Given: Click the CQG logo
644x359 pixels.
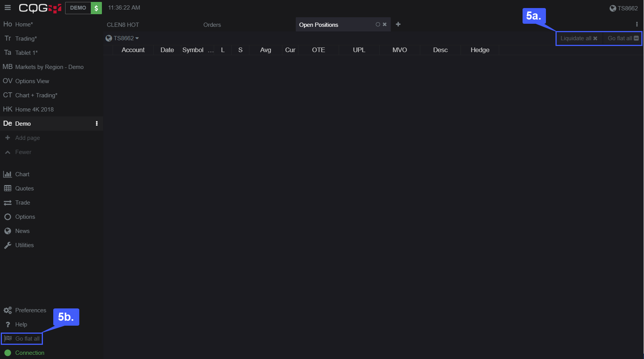Looking at the screenshot, I should (x=40, y=8).
